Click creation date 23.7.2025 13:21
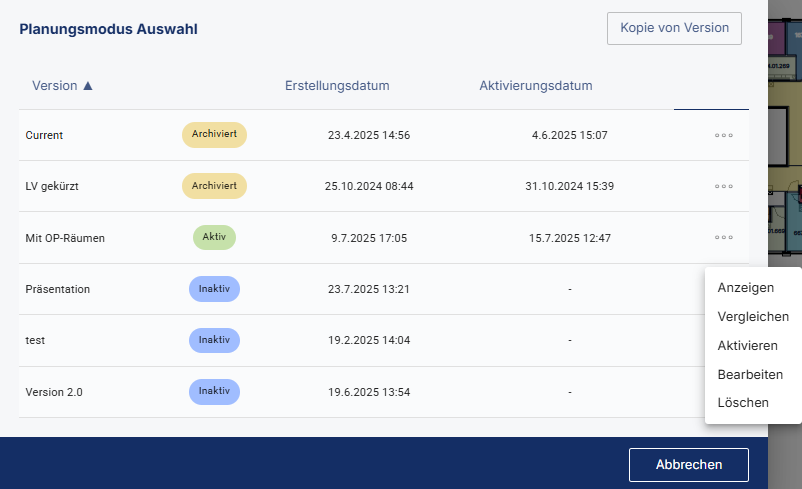 [x=369, y=289]
